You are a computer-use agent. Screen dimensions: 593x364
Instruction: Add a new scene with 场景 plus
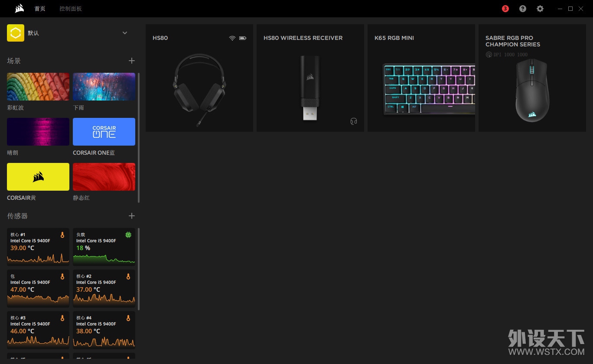132,61
